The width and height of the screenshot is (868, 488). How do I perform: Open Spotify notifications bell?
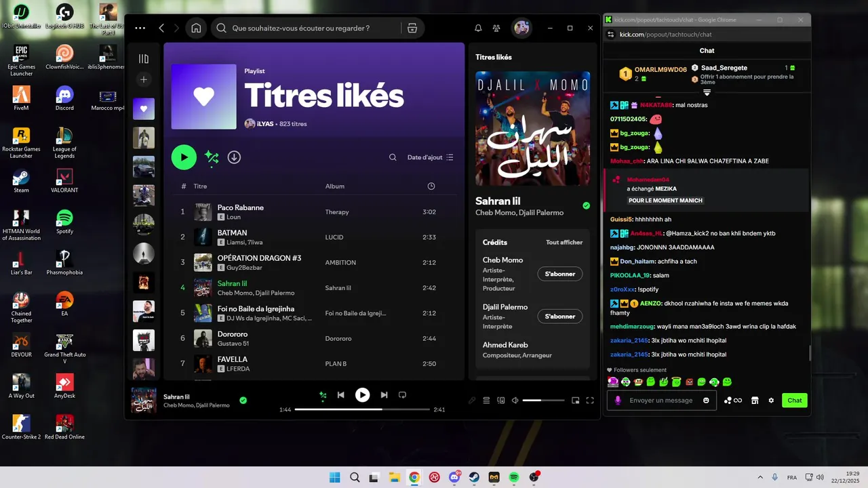pos(478,28)
